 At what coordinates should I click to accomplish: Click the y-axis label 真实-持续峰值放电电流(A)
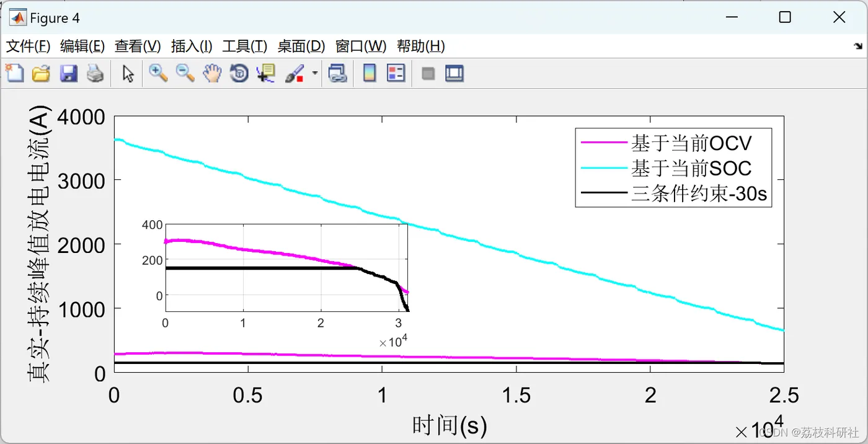(x=39, y=245)
